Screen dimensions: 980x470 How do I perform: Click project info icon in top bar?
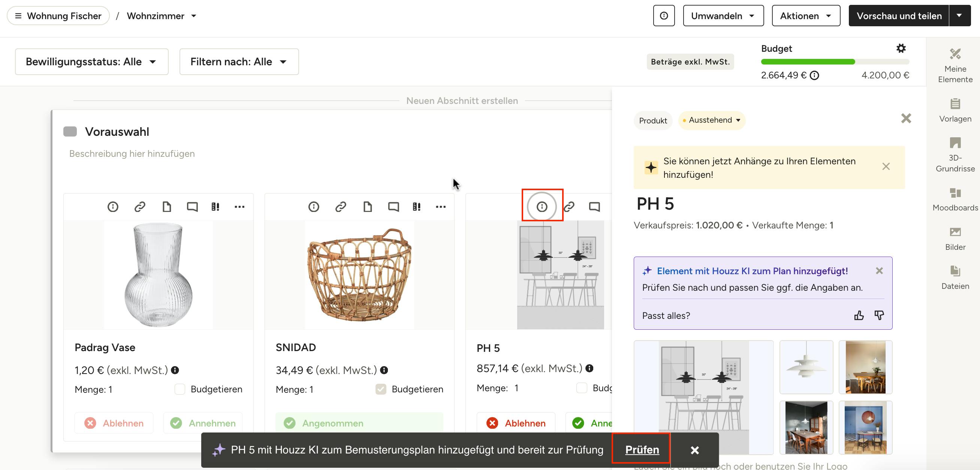coord(664,16)
